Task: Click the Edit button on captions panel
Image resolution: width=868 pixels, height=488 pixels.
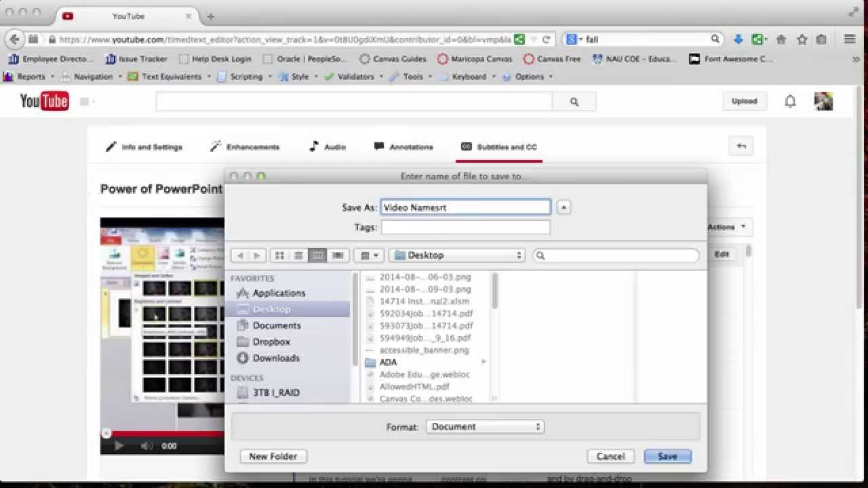Action: (722, 254)
